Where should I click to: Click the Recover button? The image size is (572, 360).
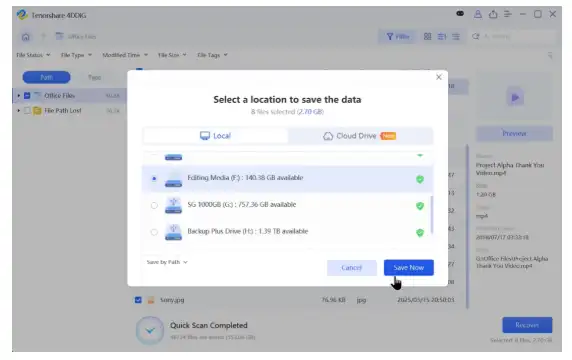point(527,325)
